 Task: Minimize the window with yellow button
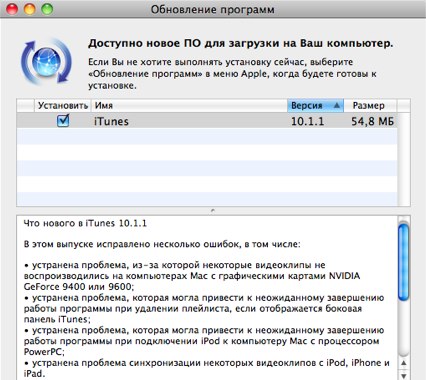pos(29,9)
